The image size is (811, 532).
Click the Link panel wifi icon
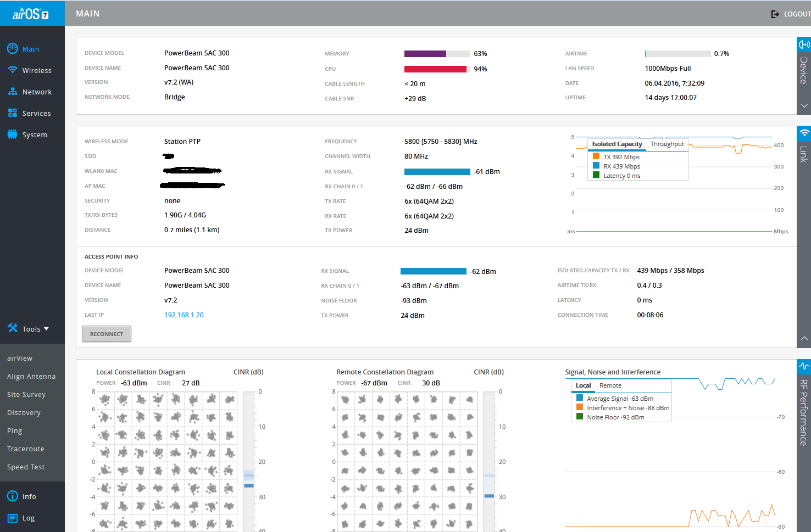(804, 133)
